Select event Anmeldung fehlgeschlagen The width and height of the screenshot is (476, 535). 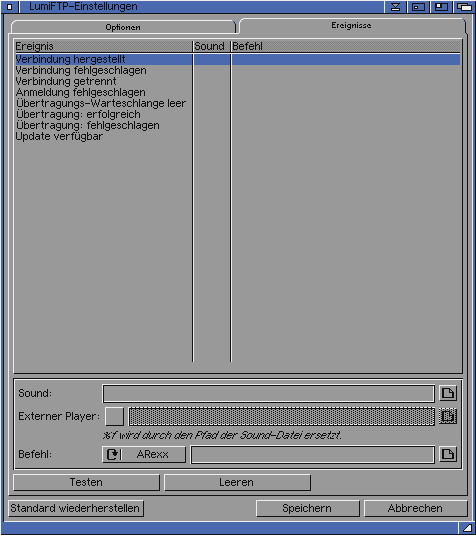[x=237, y=92]
